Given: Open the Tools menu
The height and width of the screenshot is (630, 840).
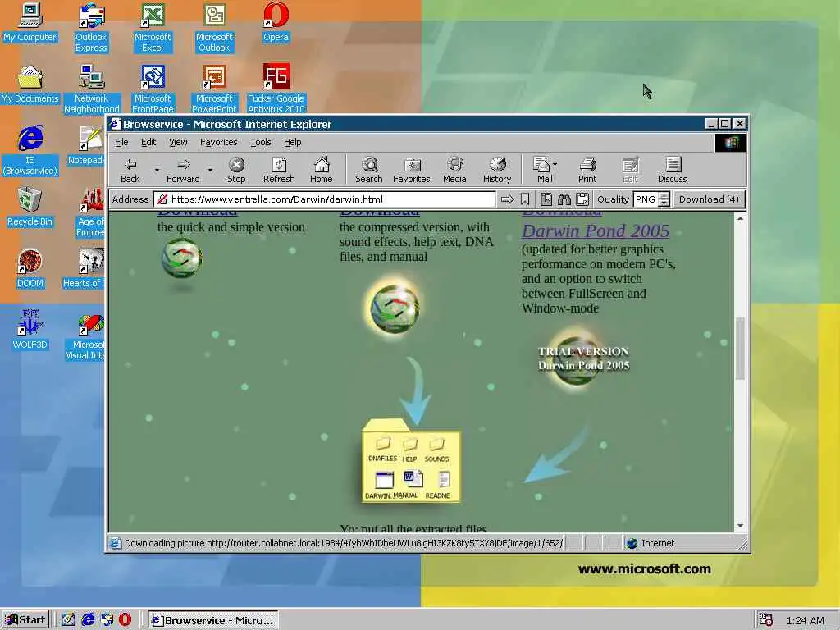Looking at the screenshot, I should pos(261,142).
